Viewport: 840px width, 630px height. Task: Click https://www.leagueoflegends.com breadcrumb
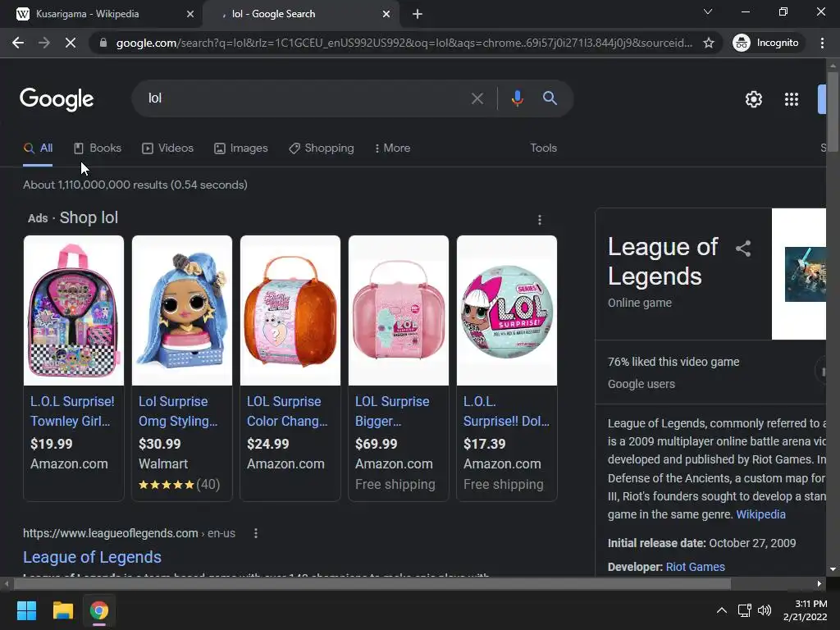(129, 533)
